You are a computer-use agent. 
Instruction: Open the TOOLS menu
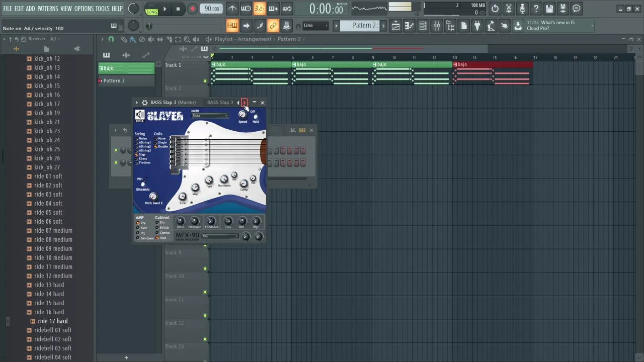point(103,9)
